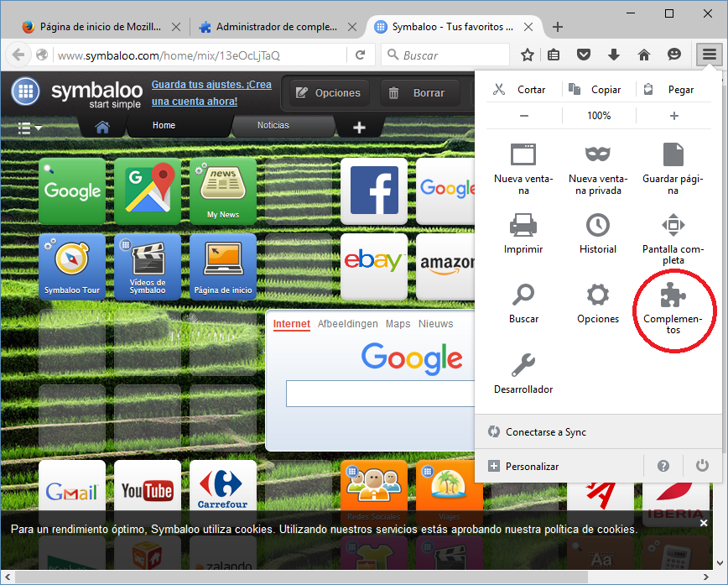The image size is (728, 585).
Task: Open the Página de inicio tile
Action: tap(223, 267)
